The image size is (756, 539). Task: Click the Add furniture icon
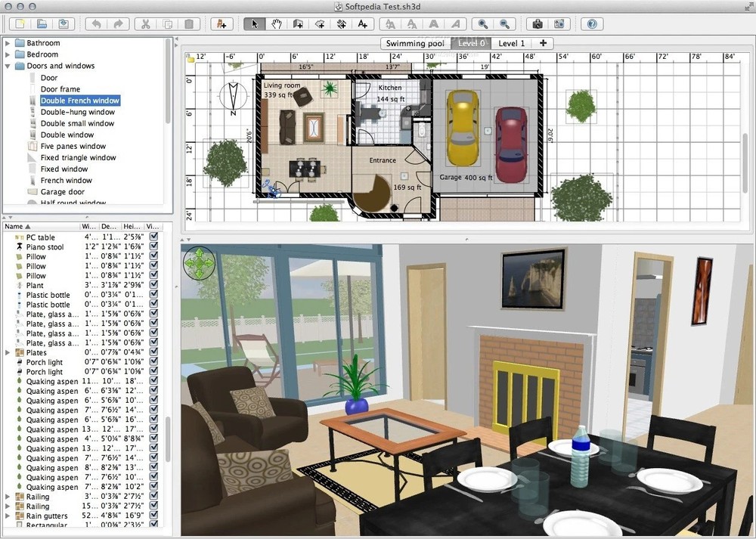222,23
